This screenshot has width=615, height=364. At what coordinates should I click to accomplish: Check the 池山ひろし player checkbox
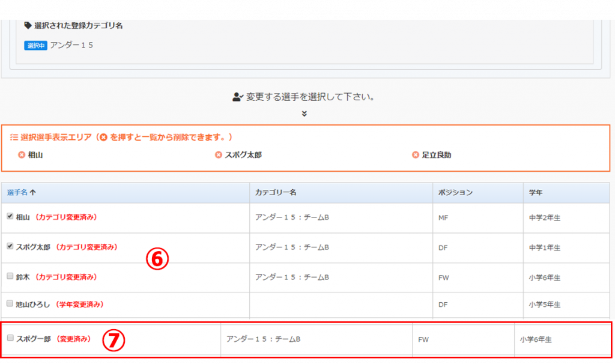10,304
